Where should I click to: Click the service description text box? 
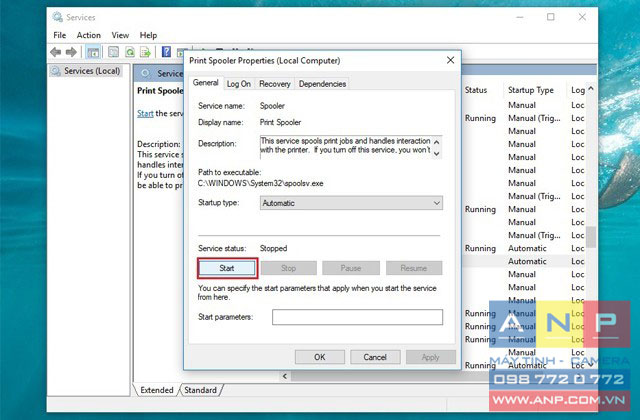tap(351, 147)
